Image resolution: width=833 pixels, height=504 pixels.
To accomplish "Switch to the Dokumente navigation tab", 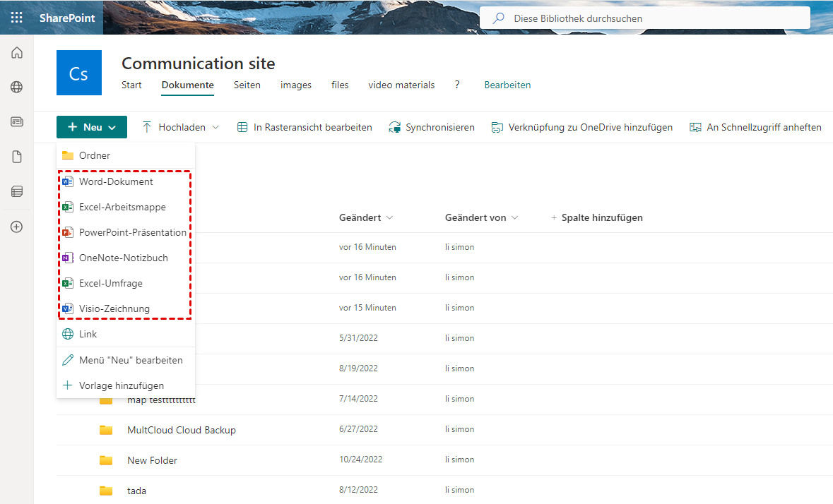I will click(187, 85).
